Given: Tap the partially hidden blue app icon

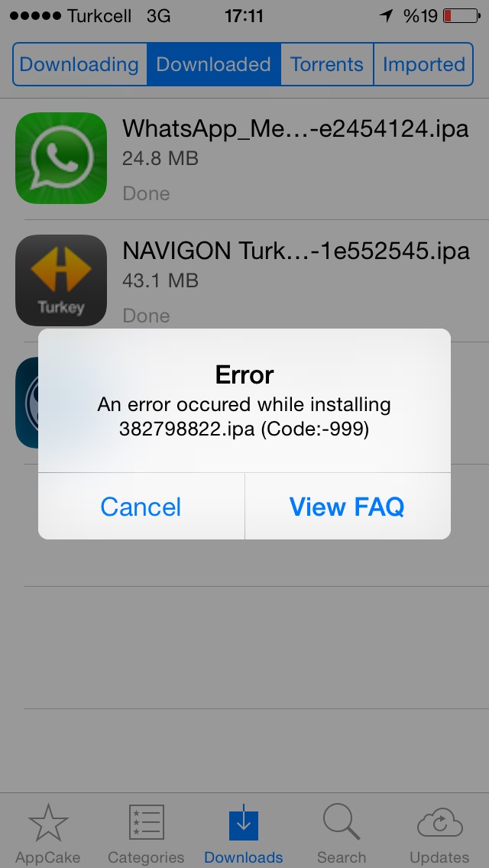Looking at the screenshot, I should (27, 403).
